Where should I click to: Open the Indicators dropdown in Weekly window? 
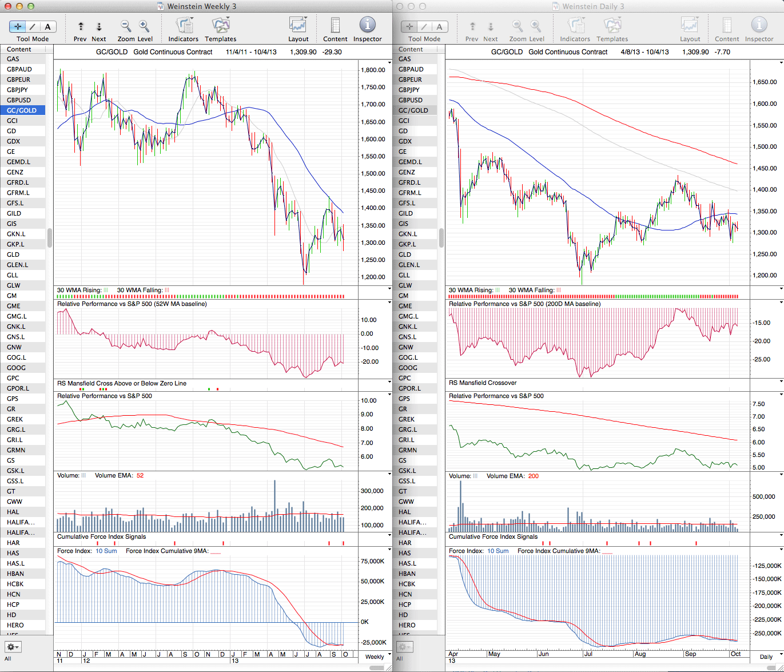click(x=184, y=26)
